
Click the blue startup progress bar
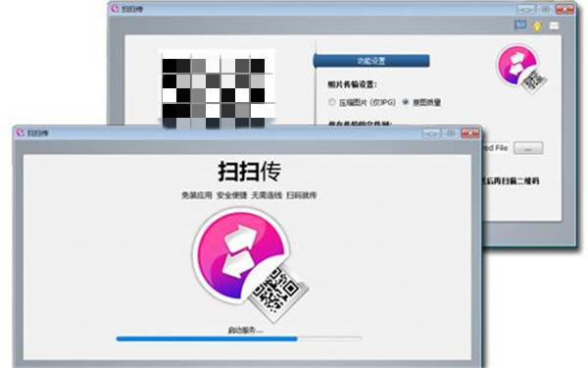239,339
